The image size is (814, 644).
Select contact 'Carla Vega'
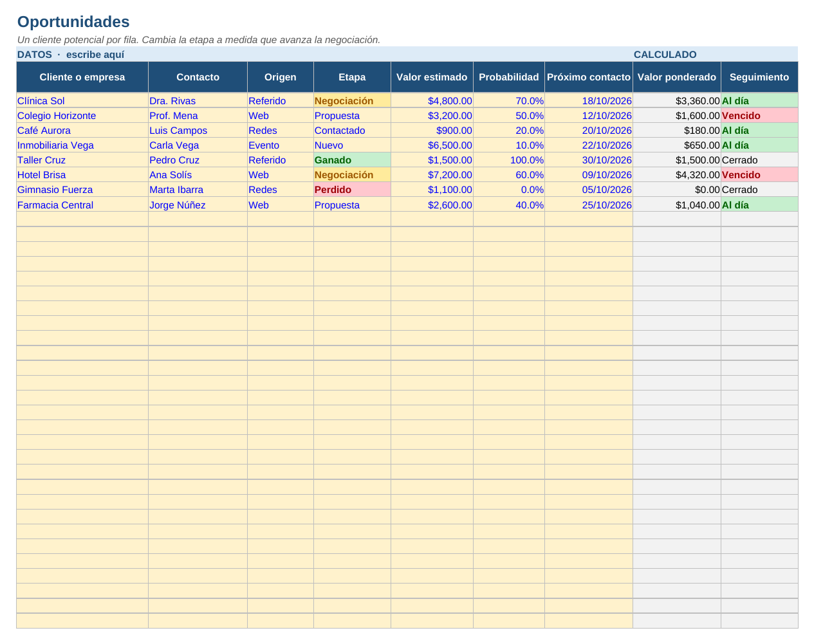198,145
